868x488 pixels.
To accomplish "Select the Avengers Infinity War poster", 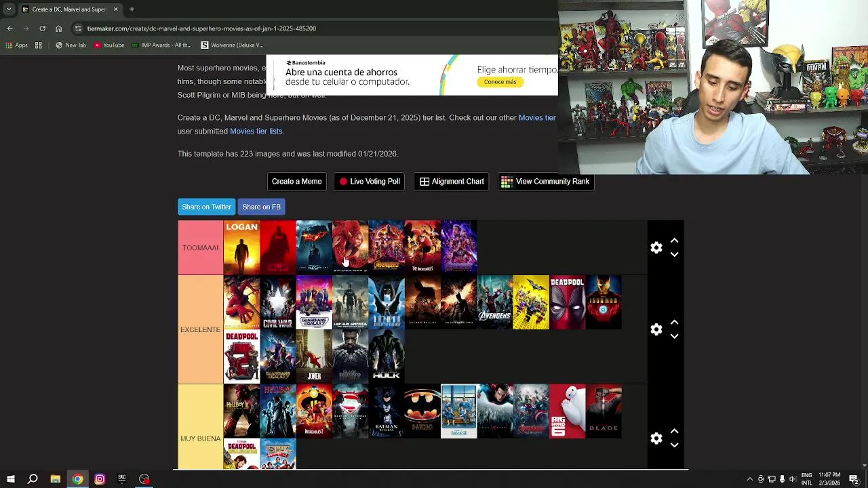I will click(x=387, y=247).
